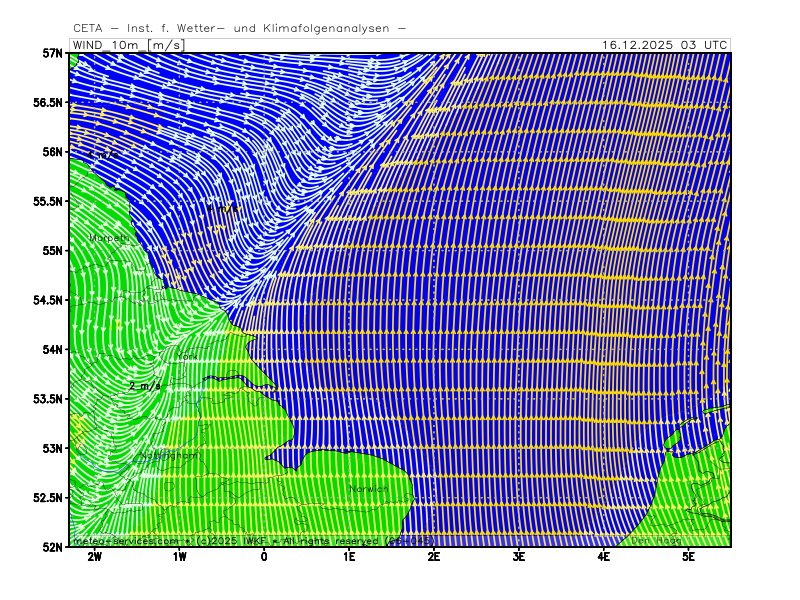Click the 5E longitude axis label
The image size is (800, 600).
point(689,556)
